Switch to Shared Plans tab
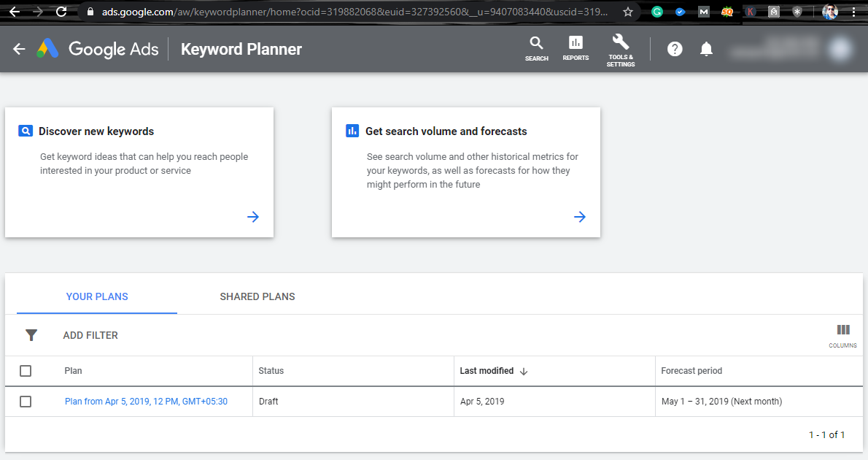Screen dimensions: 868x460 257,296
